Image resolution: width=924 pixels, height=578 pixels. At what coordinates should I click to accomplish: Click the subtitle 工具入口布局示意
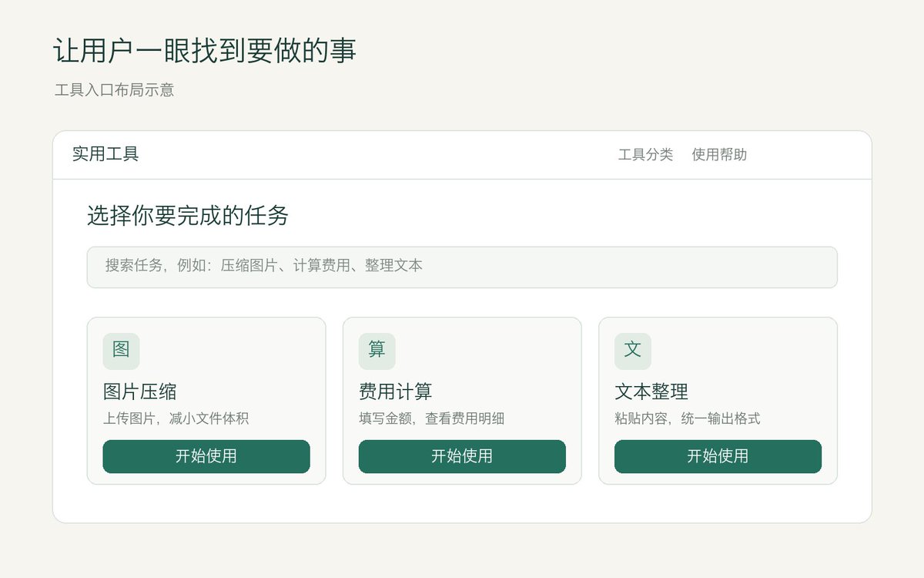[115, 90]
